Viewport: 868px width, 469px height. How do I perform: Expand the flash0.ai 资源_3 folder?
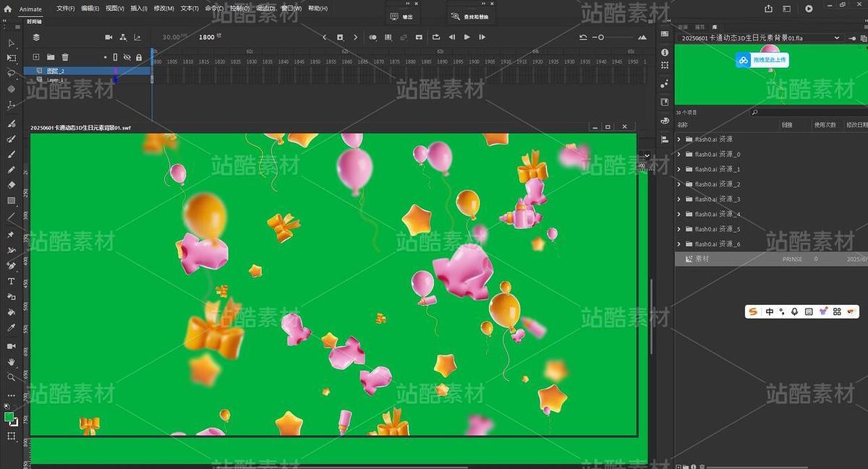tap(678, 199)
